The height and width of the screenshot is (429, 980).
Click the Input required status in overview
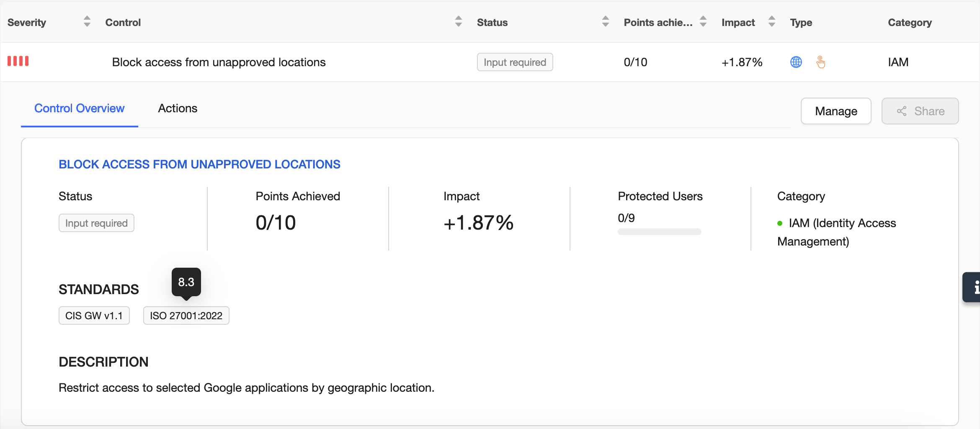point(96,223)
